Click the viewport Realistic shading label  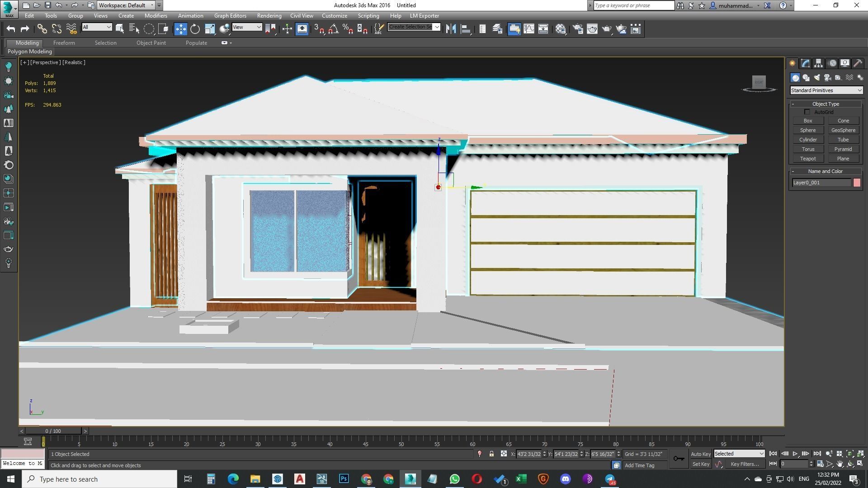tap(74, 62)
